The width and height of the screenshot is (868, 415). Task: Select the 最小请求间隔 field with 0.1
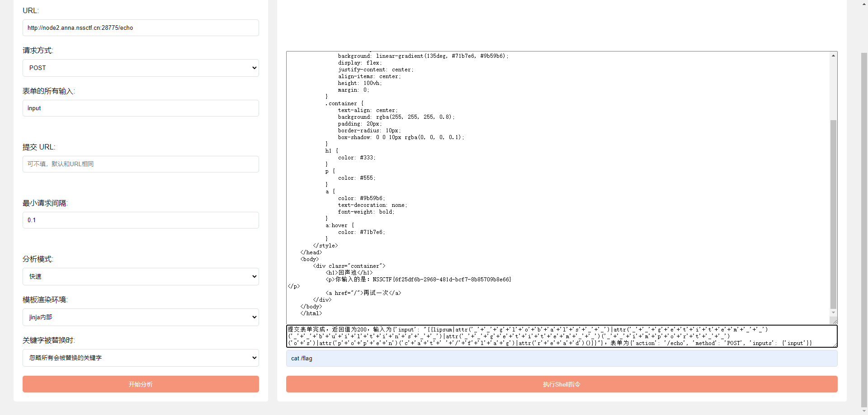point(141,220)
